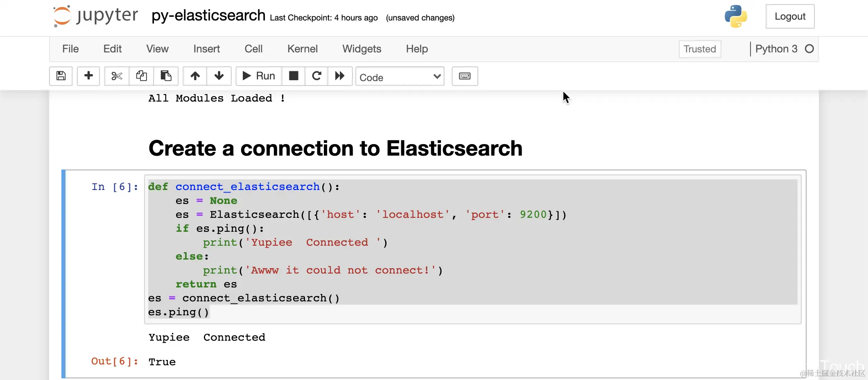This screenshot has height=380, width=868.
Task: Click the 'Create a connection to Elasticsearch' heading
Action: coord(335,148)
